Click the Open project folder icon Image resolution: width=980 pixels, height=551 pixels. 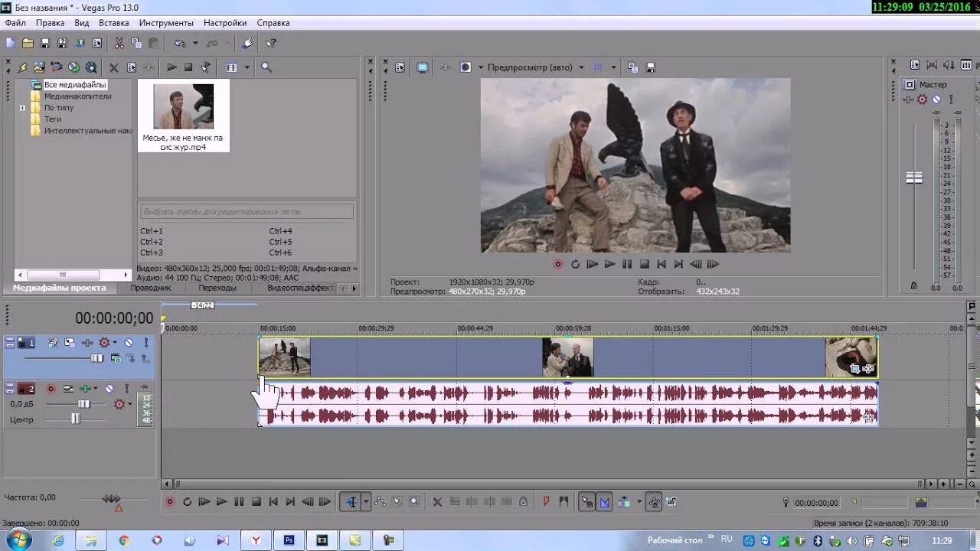tap(28, 44)
